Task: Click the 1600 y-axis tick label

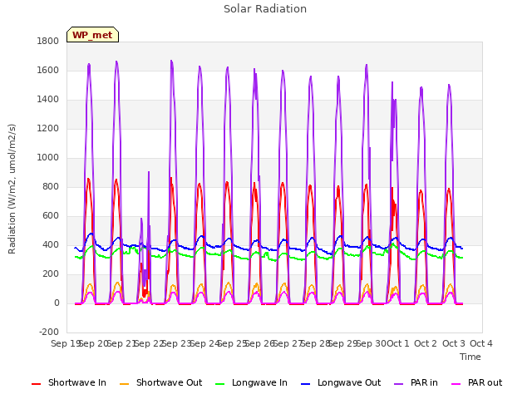Action: (x=48, y=70)
